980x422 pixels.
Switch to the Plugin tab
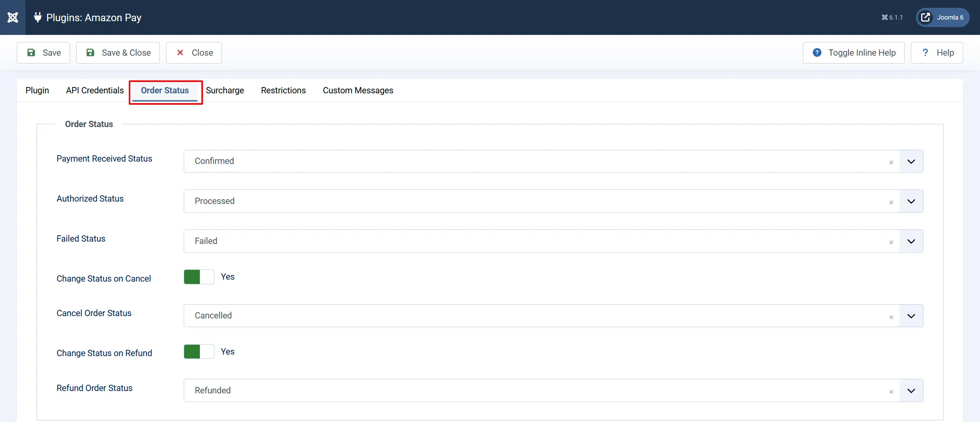coord(37,90)
